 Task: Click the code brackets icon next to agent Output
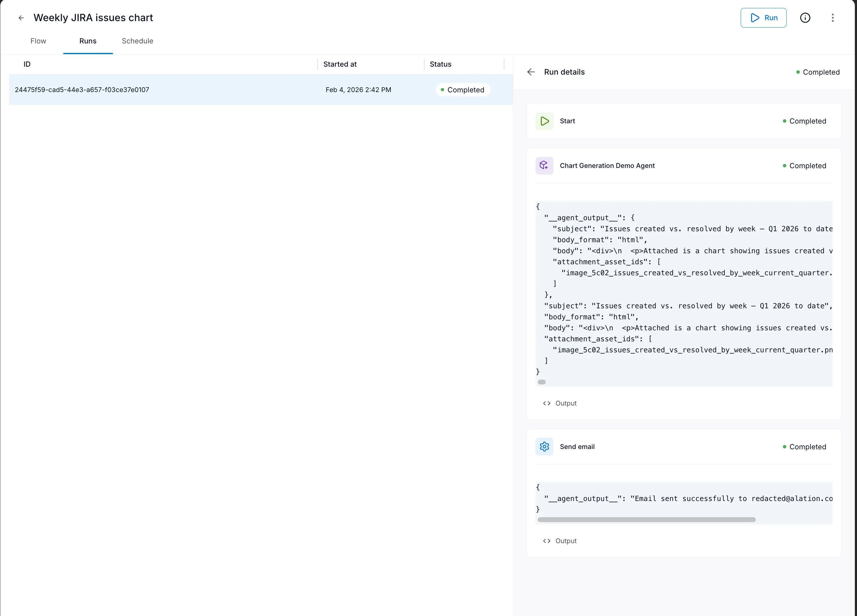(547, 403)
